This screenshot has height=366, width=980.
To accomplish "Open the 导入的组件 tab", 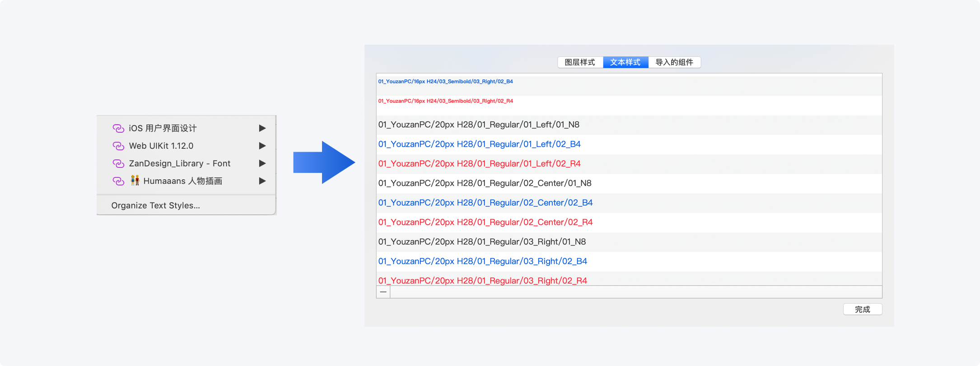I will pos(674,62).
